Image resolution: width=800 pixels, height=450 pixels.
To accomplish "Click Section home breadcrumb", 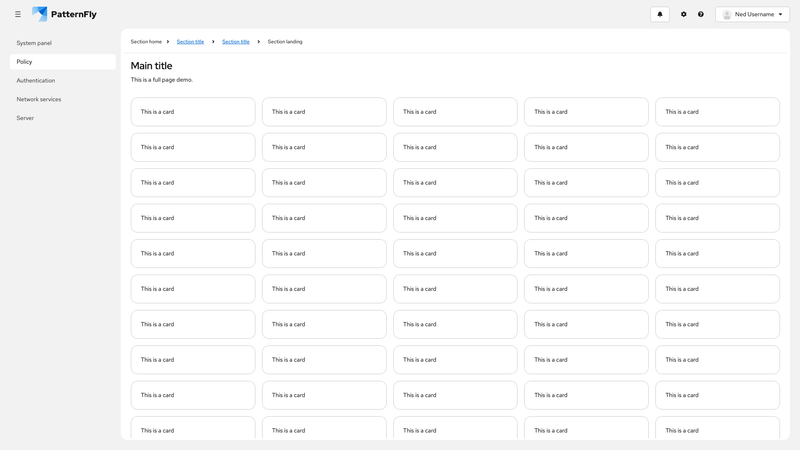I will [146, 42].
